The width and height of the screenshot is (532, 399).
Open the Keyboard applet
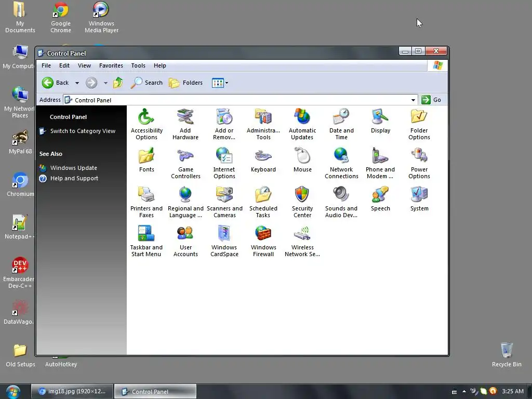tap(263, 160)
